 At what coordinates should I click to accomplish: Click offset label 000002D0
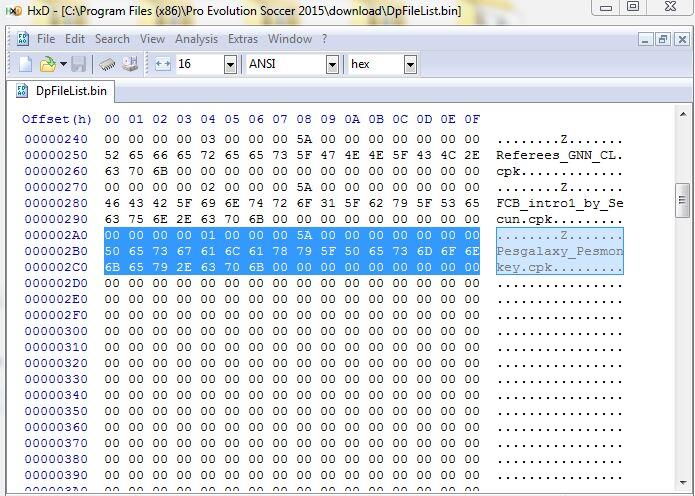[56, 283]
